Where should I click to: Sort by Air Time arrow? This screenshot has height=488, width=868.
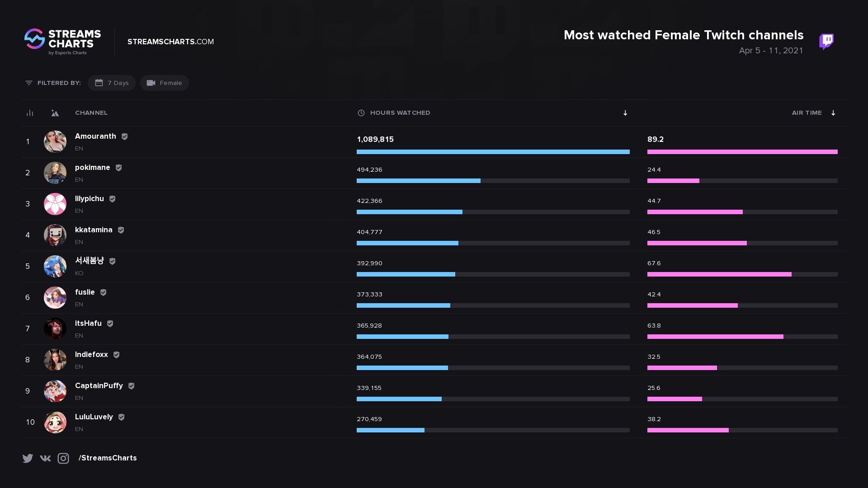click(833, 113)
